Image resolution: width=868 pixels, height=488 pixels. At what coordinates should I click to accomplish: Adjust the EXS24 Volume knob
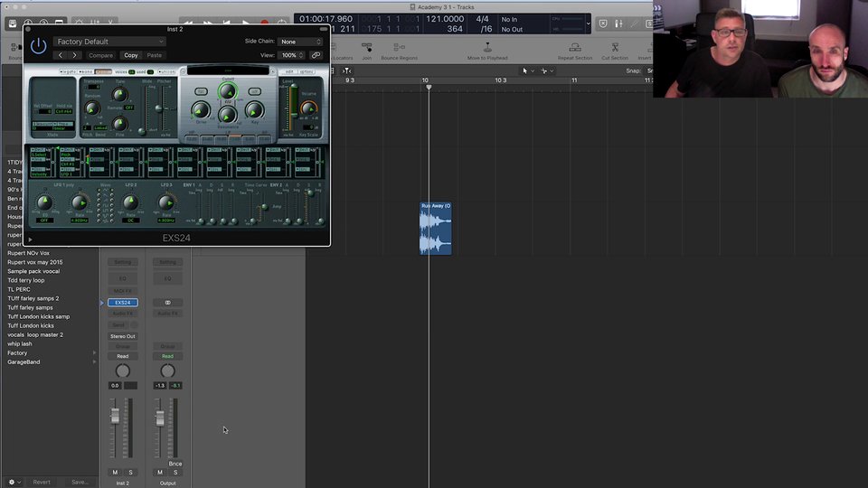[x=308, y=108]
